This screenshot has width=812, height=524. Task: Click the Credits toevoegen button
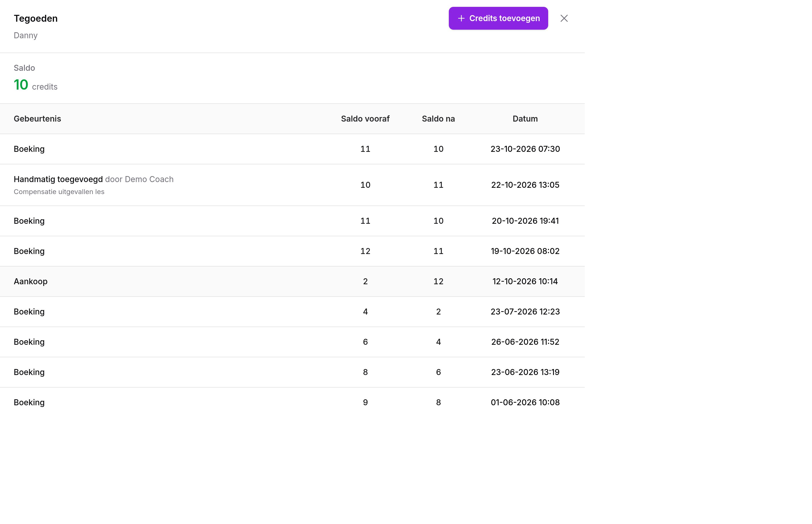(x=498, y=18)
